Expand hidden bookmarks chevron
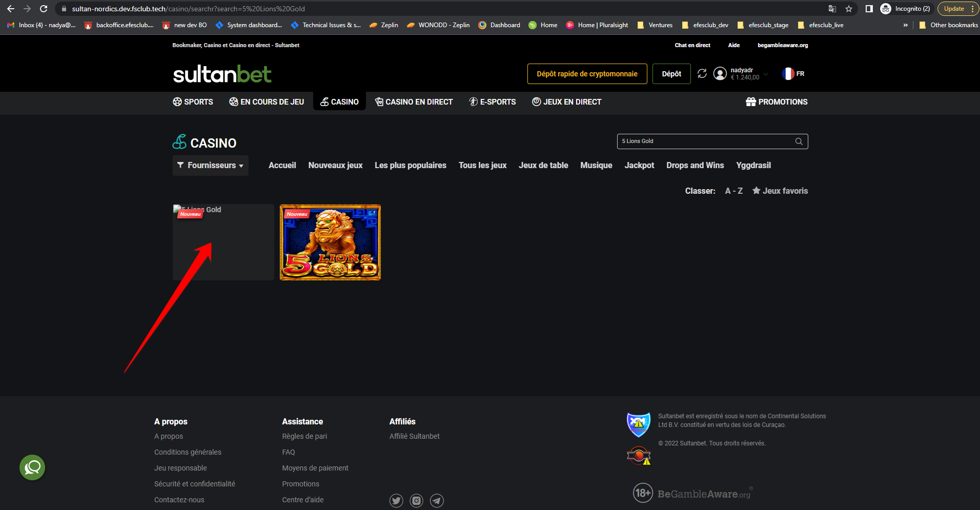The height and width of the screenshot is (510, 980). (x=905, y=25)
